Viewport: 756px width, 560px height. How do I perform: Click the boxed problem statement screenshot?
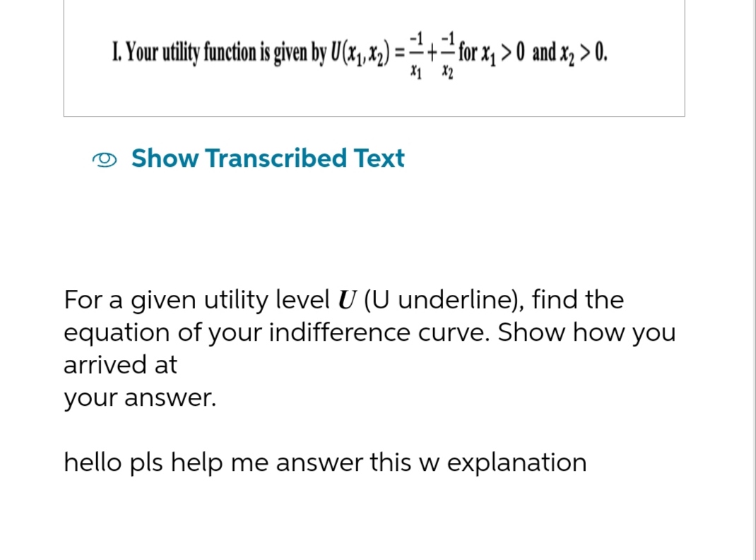(374, 58)
